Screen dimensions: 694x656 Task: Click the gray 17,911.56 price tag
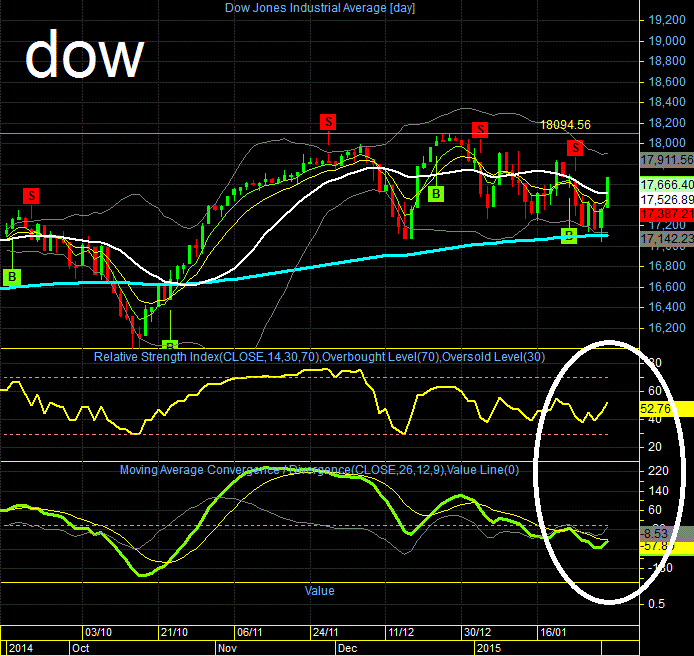[x=667, y=159]
